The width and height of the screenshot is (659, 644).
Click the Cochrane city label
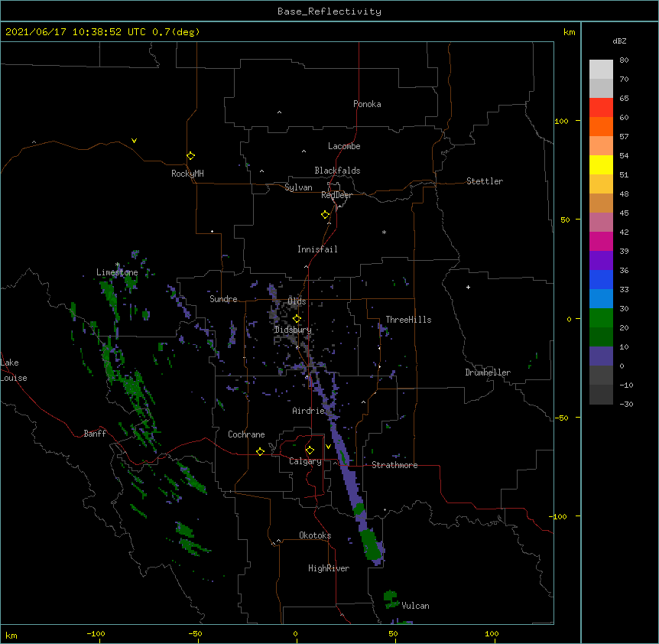tap(246, 434)
